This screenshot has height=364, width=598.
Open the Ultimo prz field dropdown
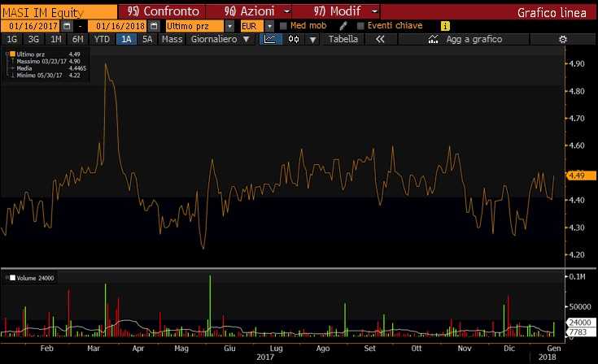(x=229, y=26)
